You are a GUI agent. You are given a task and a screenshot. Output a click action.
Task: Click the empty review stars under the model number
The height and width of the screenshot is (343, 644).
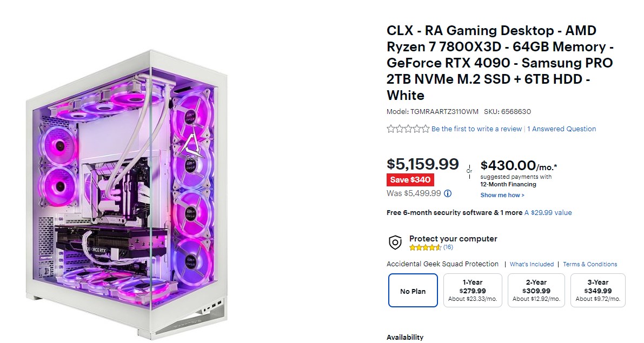(408, 129)
